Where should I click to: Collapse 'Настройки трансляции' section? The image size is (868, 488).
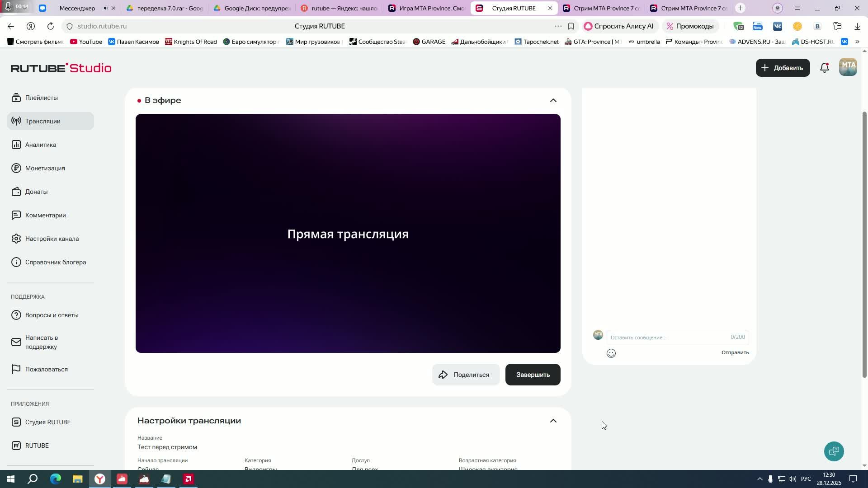point(553,421)
